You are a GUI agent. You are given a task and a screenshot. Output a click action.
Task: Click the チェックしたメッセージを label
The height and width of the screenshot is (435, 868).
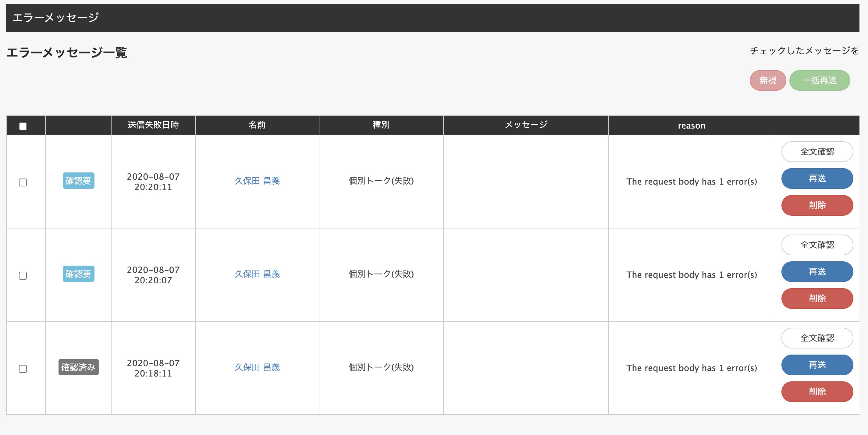(804, 51)
